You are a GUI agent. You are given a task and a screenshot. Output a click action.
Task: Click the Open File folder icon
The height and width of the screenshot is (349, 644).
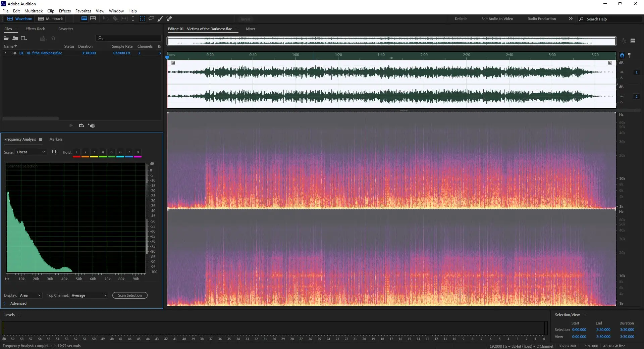(6, 38)
